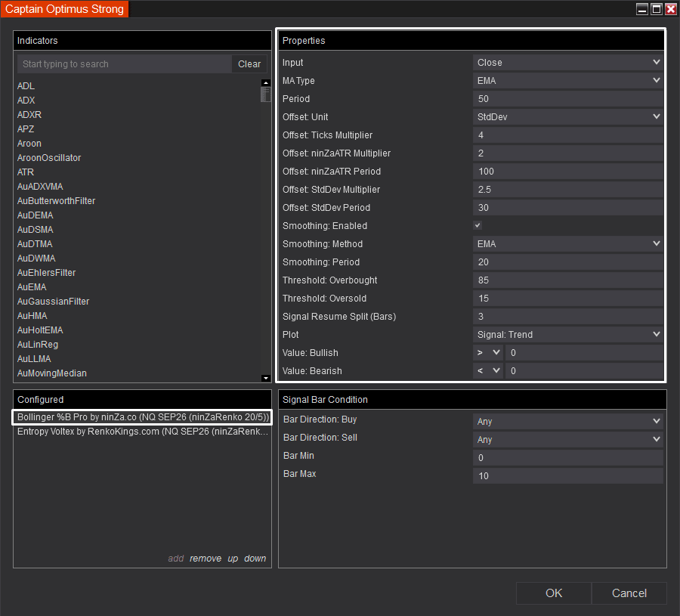The image size is (680, 616).
Task: Open the Smoothing: Method dropdown
Action: click(567, 244)
